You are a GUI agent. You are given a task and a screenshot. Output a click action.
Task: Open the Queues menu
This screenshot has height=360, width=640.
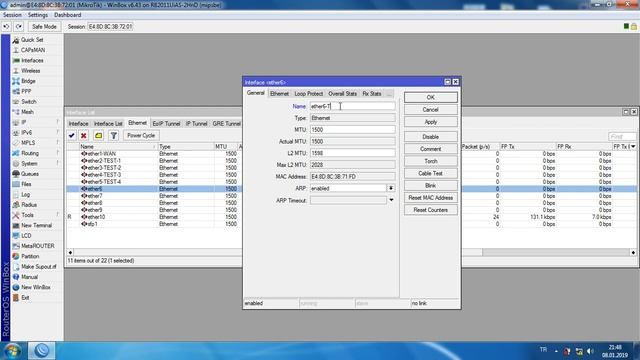(x=30, y=174)
